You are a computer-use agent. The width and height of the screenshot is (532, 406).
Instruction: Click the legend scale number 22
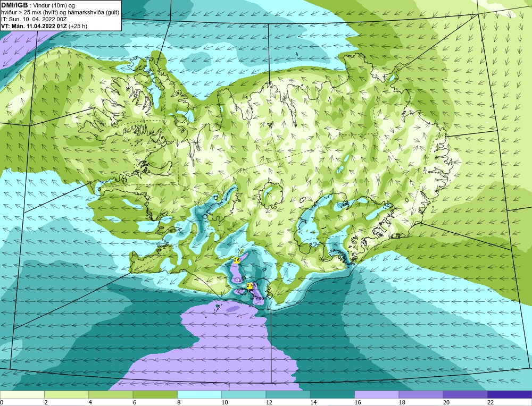pyautogui.click(x=491, y=402)
